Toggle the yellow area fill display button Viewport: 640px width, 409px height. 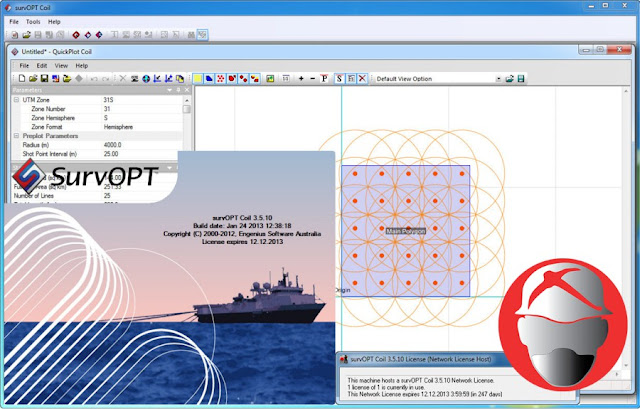click(198, 78)
